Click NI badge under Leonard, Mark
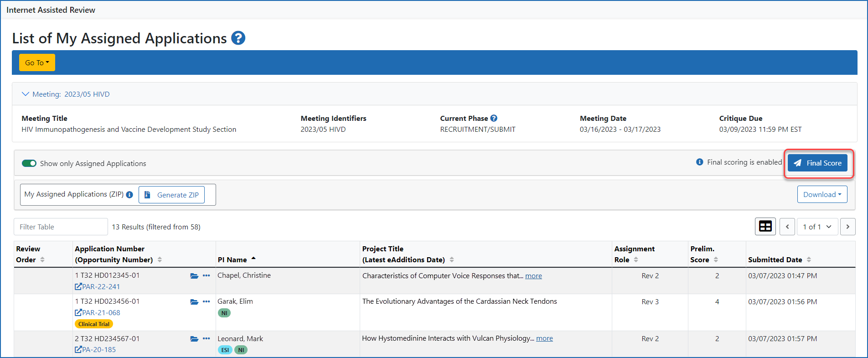The image size is (868, 358). click(241, 350)
